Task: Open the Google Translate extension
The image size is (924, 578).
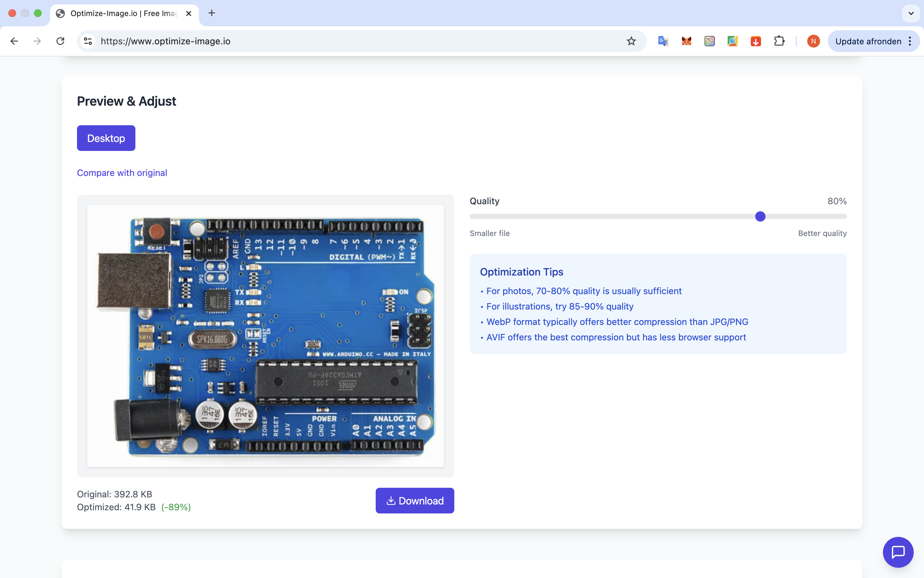Action: tap(663, 41)
